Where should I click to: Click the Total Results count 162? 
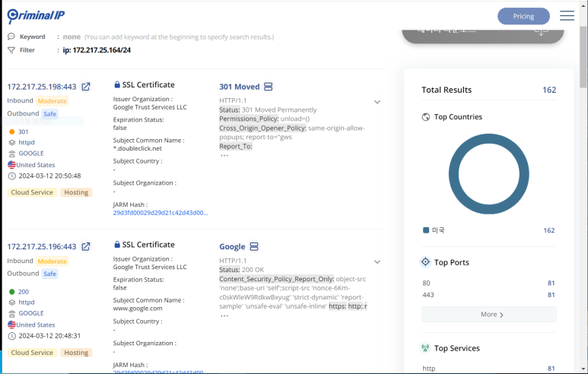[549, 90]
